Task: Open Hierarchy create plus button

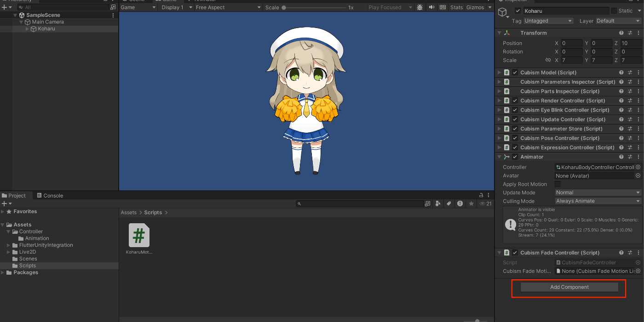Action: [6, 7]
